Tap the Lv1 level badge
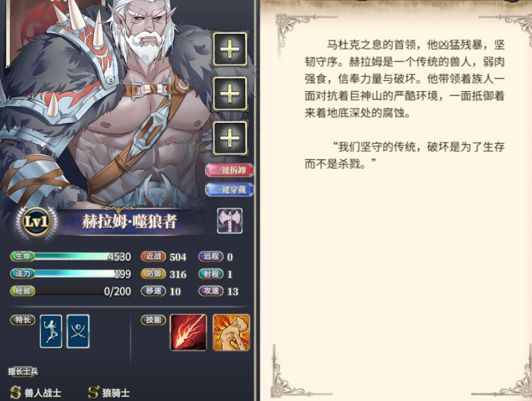The width and height of the screenshot is (532, 401). 36,222
